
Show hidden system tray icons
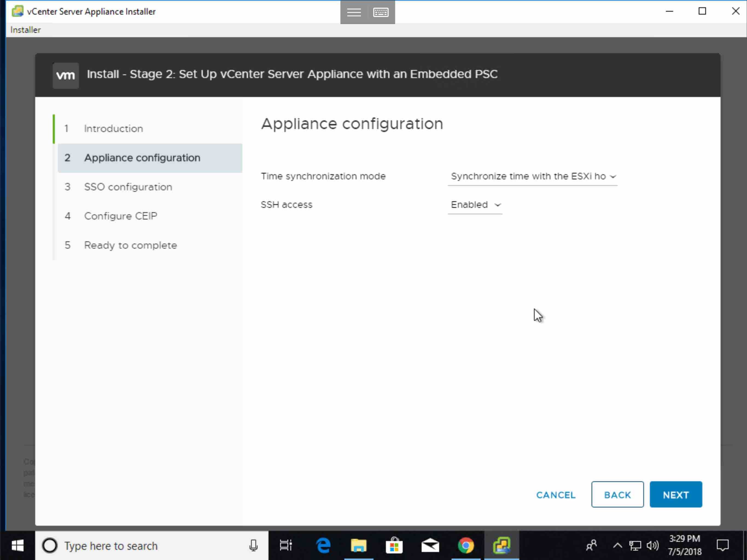[617, 546]
